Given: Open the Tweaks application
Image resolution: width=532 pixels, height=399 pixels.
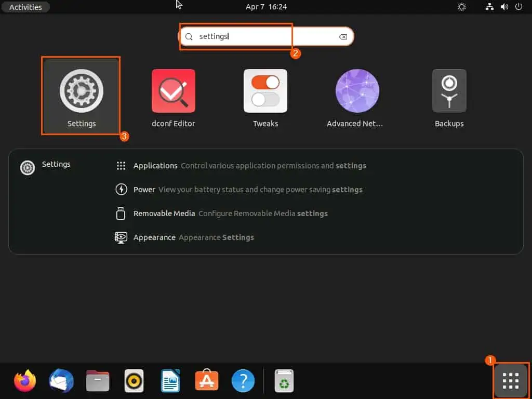Looking at the screenshot, I should click(x=265, y=91).
